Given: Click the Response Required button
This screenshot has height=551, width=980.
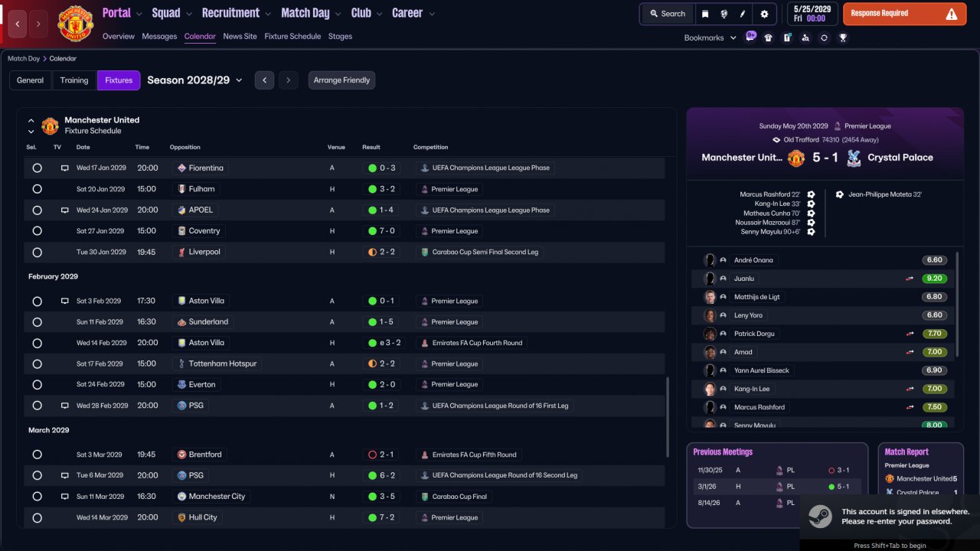Looking at the screenshot, I should (x=903, y=14).
